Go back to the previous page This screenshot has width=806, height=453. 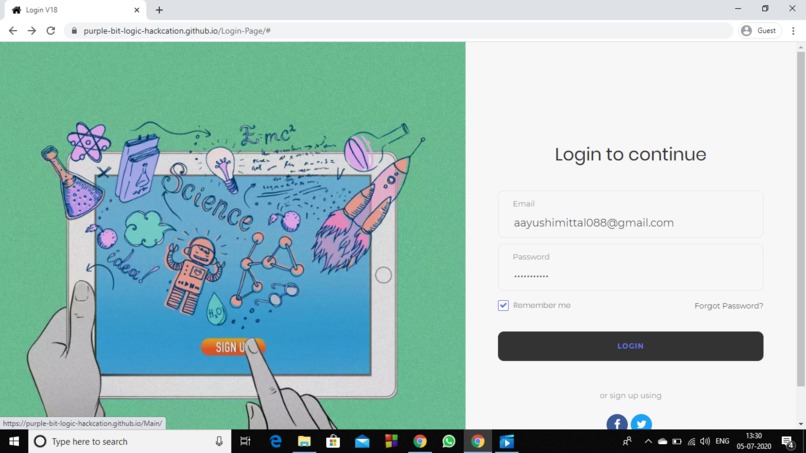(x=13, y=31)
